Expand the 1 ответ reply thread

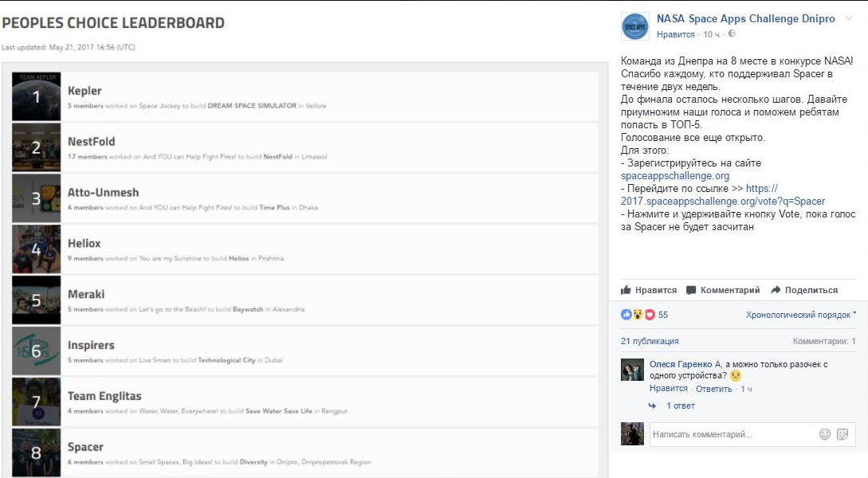(x=681, y=406)
